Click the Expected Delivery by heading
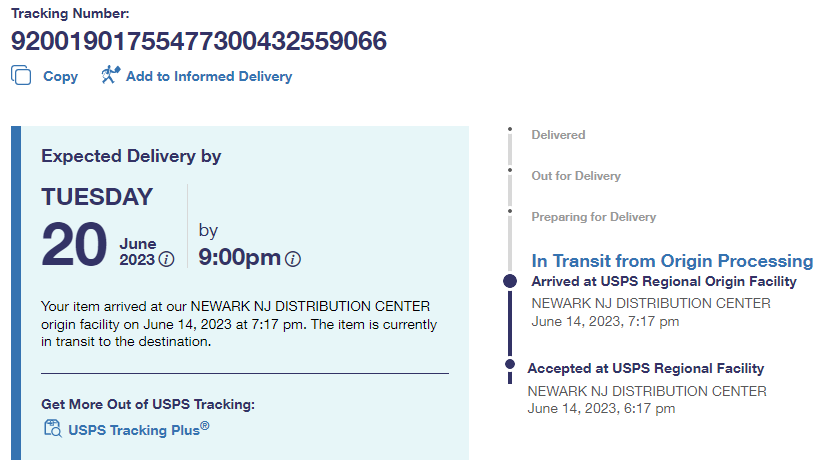The height and width of the screenshot is (475, 828). click(131, 156)
